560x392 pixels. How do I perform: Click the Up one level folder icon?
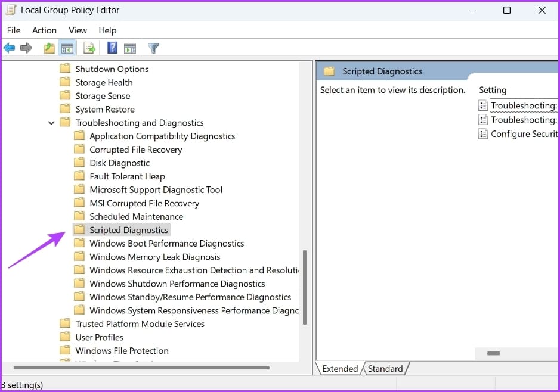[x=49, y=48]
